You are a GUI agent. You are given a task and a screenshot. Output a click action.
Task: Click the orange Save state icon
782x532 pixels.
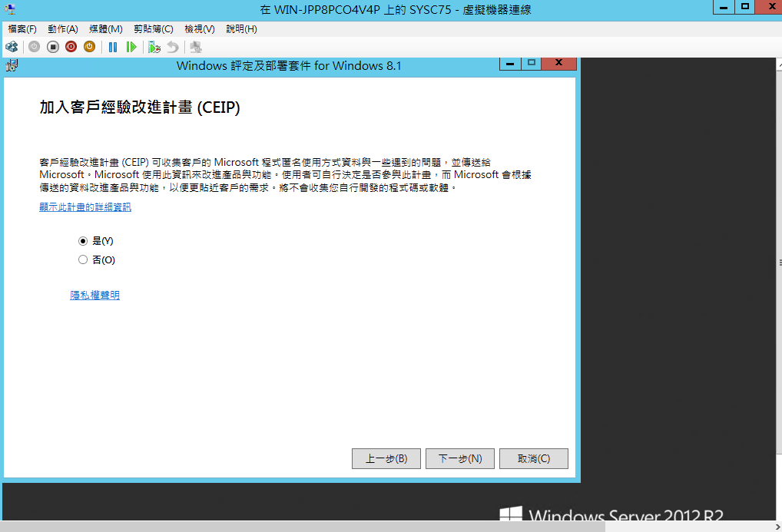tap(89, 47)
